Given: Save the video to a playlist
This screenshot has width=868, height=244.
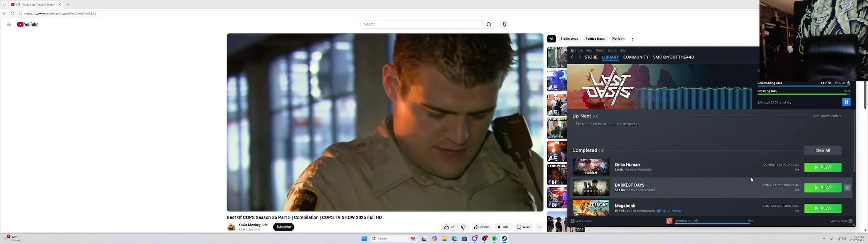Looking at the screenshot, I should click(x=523, y=227).
